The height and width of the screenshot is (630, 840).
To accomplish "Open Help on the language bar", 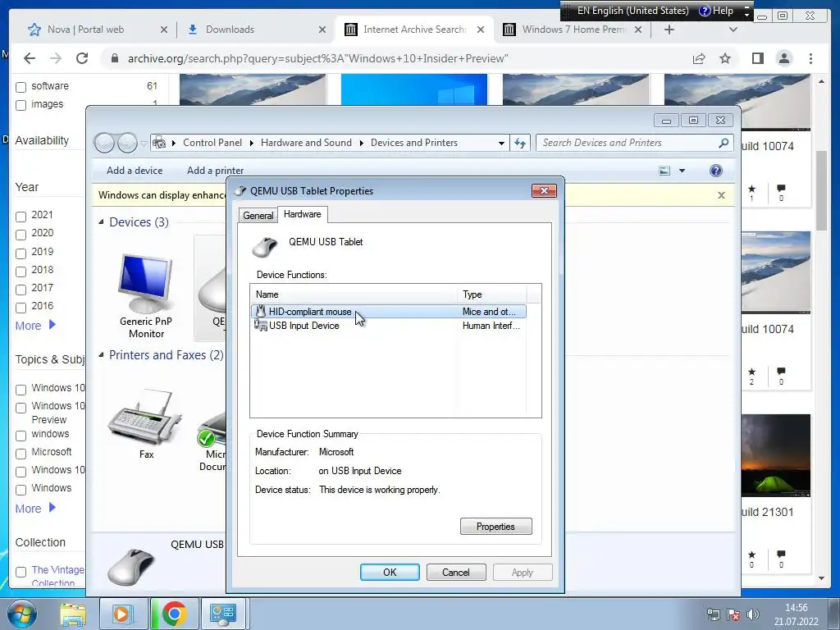I will tap(716, 11).
